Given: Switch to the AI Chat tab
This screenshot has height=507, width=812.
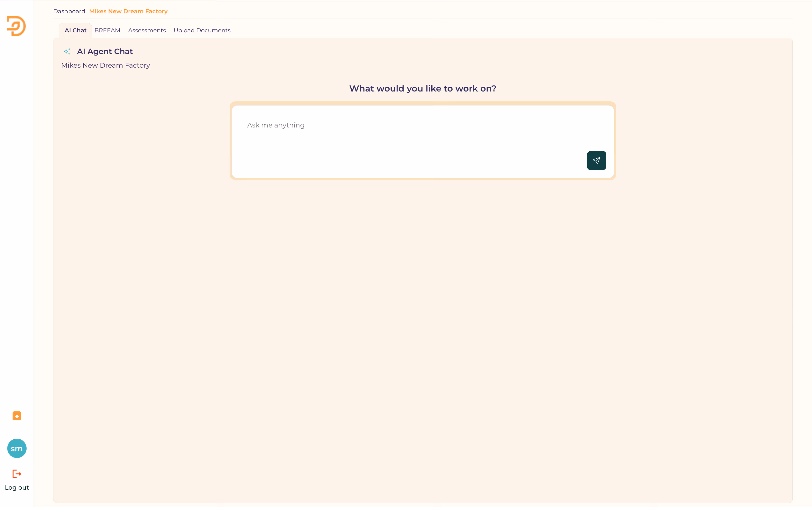Looking at the screenshot, I should 75,30.
